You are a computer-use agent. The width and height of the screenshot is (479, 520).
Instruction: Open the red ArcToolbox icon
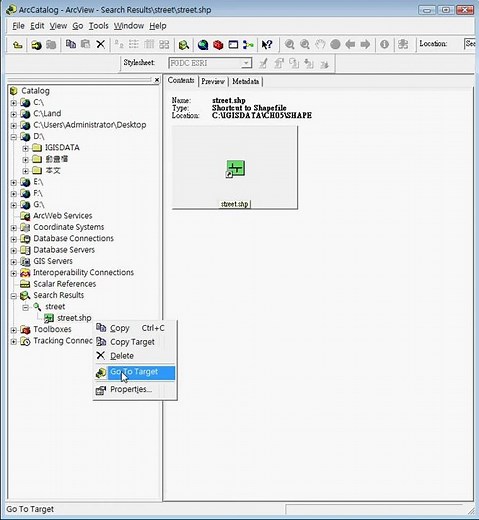click(x=218, y=45)
